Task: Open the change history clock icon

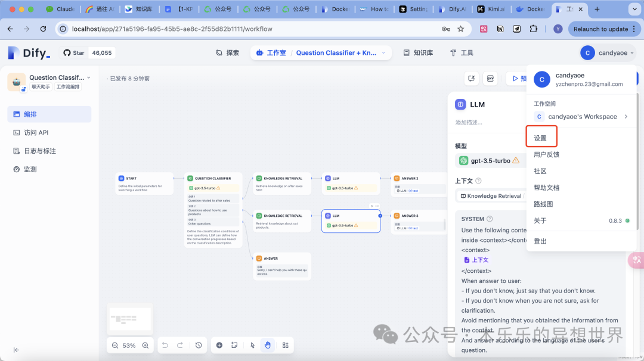Action: click(199, 346)
